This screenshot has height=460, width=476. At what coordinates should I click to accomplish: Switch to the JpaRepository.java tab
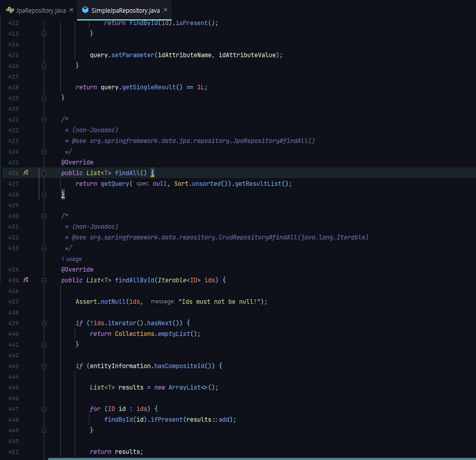[41, 10]
